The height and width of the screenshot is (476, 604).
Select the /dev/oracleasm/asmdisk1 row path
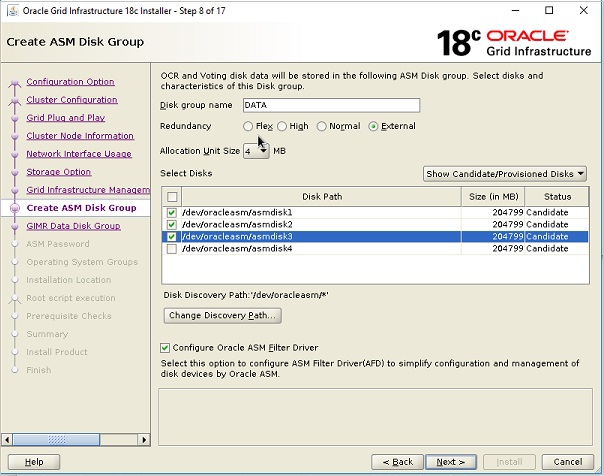[x=237, y=213]
